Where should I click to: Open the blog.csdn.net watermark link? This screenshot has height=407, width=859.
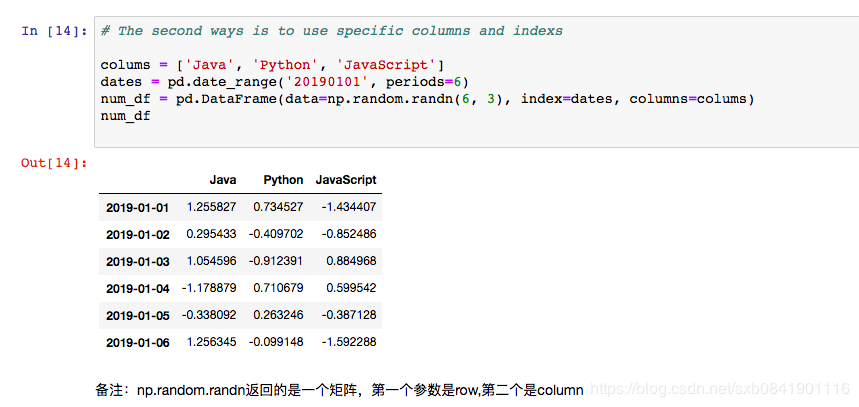[720, 389]
